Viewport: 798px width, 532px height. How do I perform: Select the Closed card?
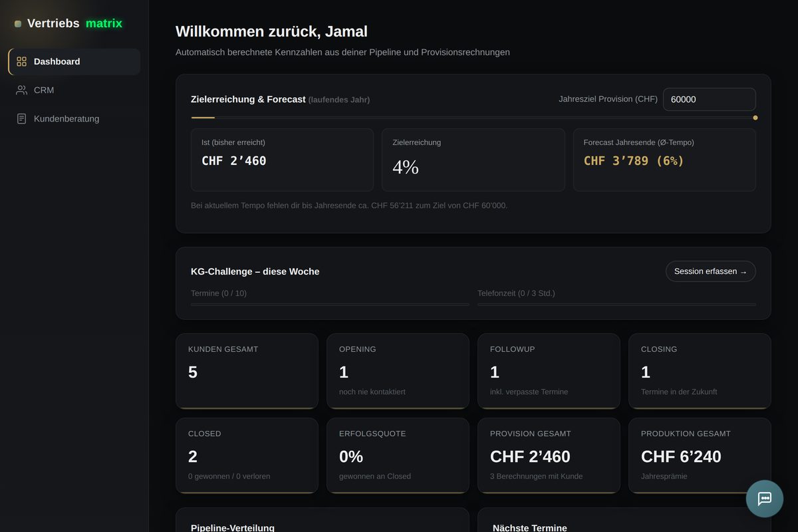tap(247, 456)
